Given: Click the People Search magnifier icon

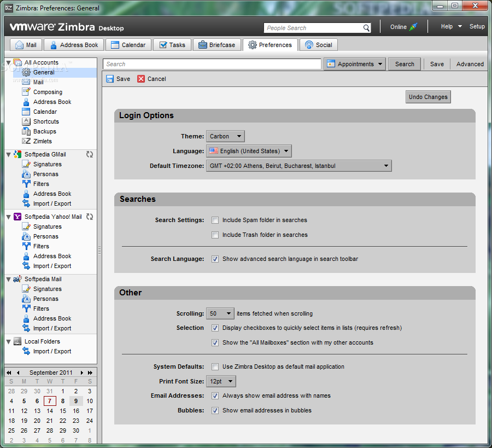Looking at the screenshot, I should click(x=366, y=28).
